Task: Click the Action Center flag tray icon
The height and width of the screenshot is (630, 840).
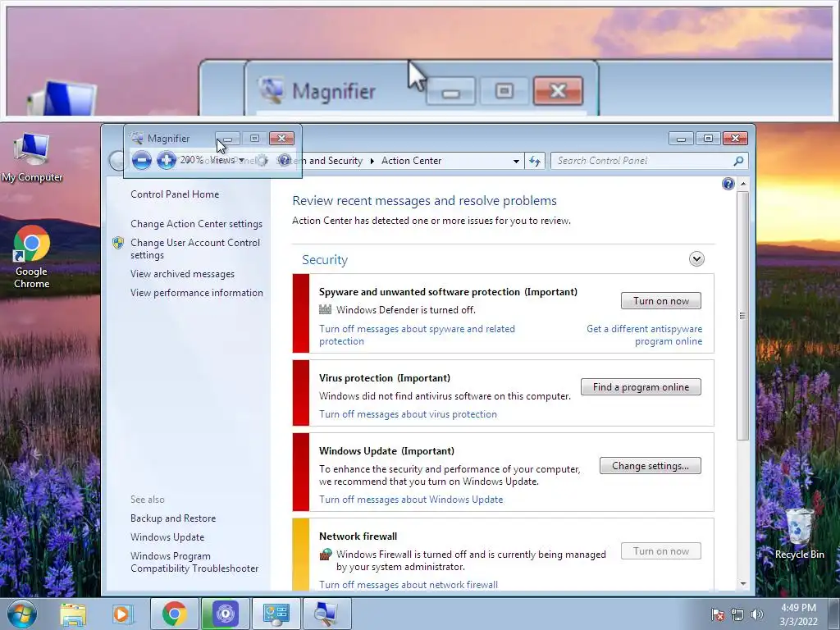Action: pos(717,614)
